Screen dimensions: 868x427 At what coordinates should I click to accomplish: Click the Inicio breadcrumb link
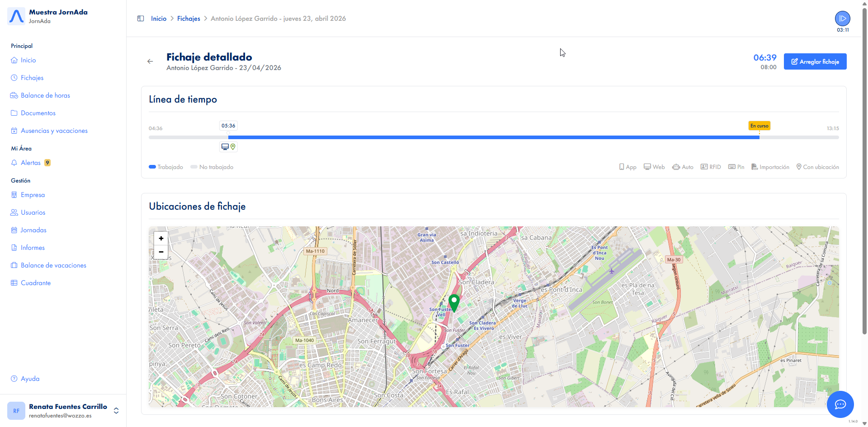[159, 19]
